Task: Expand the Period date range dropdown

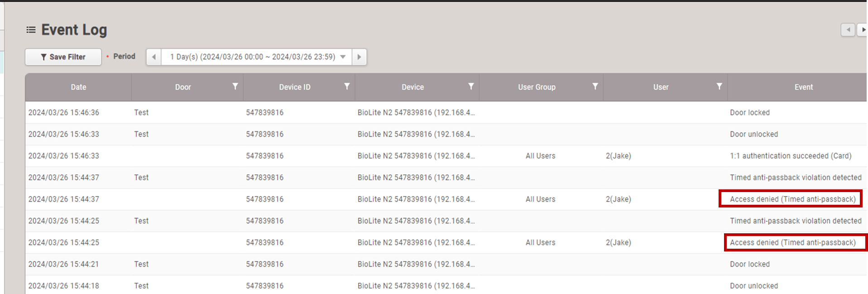Action: point(343,57)
